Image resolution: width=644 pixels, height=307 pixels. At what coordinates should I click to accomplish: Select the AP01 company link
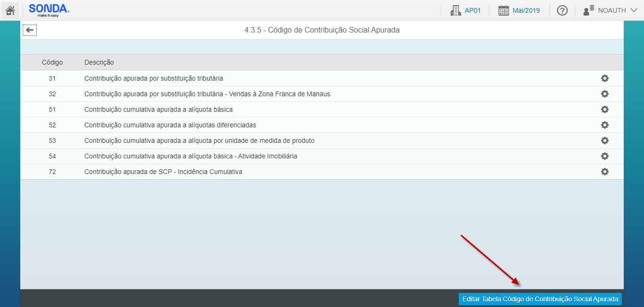[473, 10]
